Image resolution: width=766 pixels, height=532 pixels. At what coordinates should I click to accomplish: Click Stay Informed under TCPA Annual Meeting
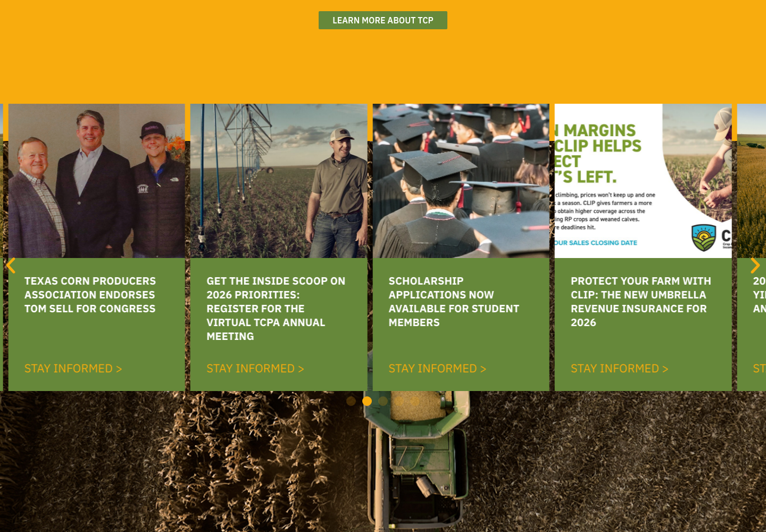[255, 368]
